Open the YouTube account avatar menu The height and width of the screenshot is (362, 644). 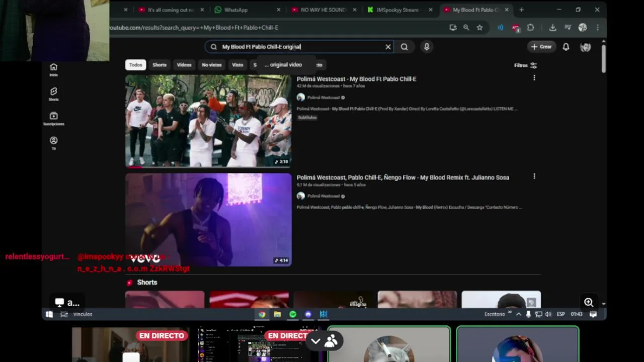586,47
